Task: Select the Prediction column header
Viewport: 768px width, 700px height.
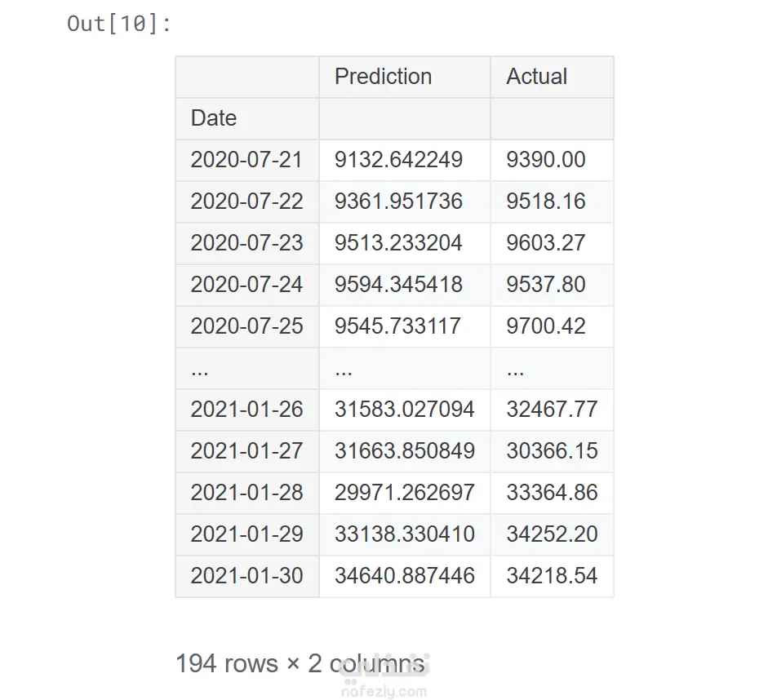Action: coord(383,77)
